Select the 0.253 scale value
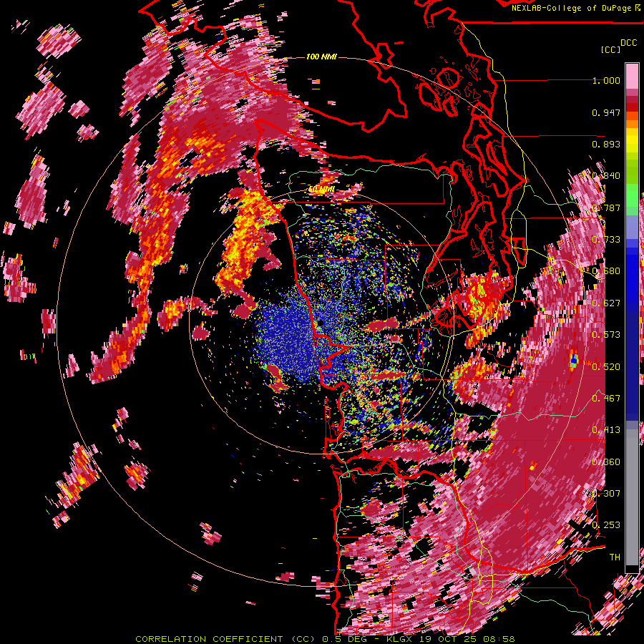 [606, 525]
